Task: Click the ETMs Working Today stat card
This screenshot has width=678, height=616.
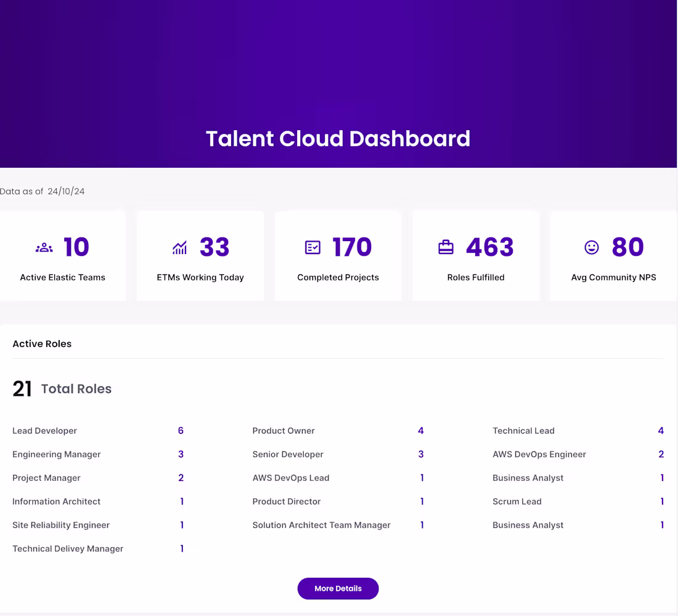Action: pyautogui.click(x=200, y=255)
